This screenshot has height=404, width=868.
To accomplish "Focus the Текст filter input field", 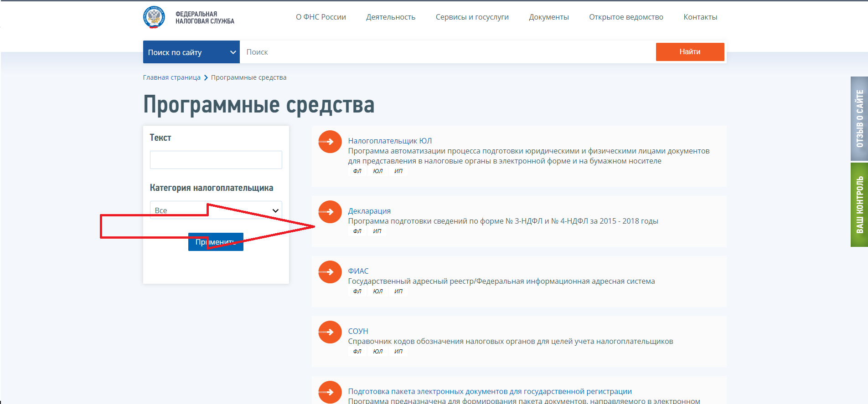I will click(216, 160).
